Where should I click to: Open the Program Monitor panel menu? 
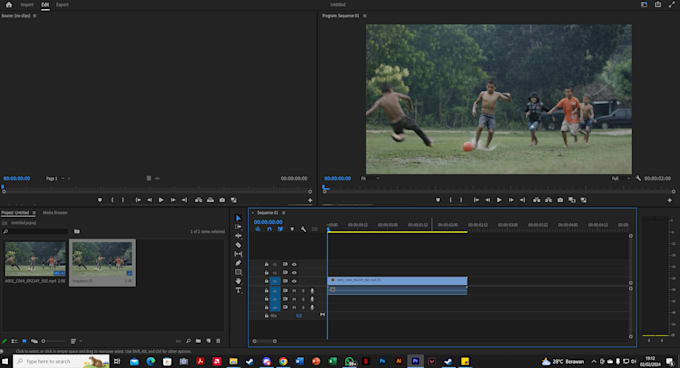click(365, 16)
